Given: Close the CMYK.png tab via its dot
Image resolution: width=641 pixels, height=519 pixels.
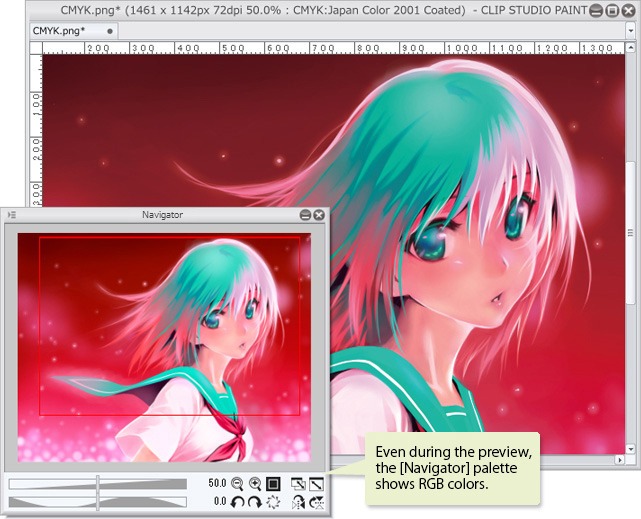Looking at the screenshot, I should click(x=110, y=31).
